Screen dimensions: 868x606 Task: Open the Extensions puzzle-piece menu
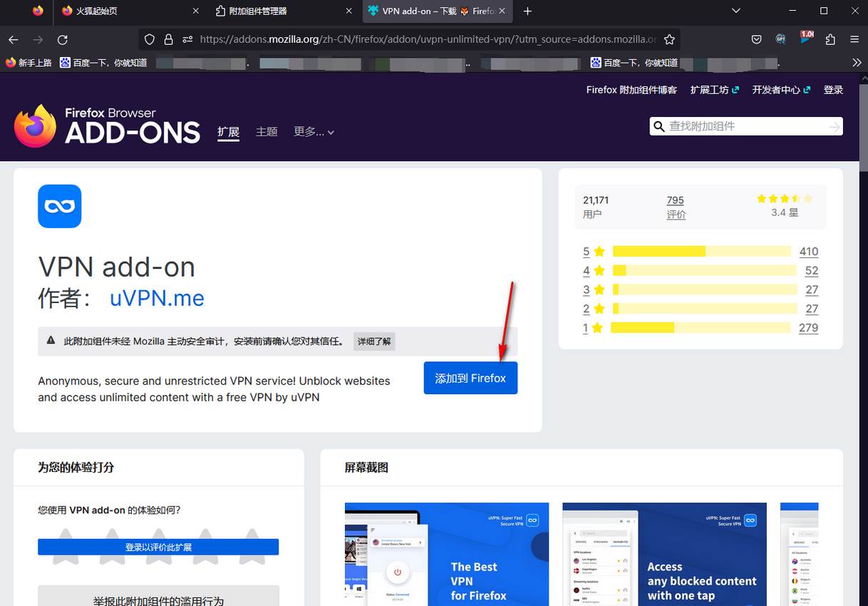pos(830,40)
